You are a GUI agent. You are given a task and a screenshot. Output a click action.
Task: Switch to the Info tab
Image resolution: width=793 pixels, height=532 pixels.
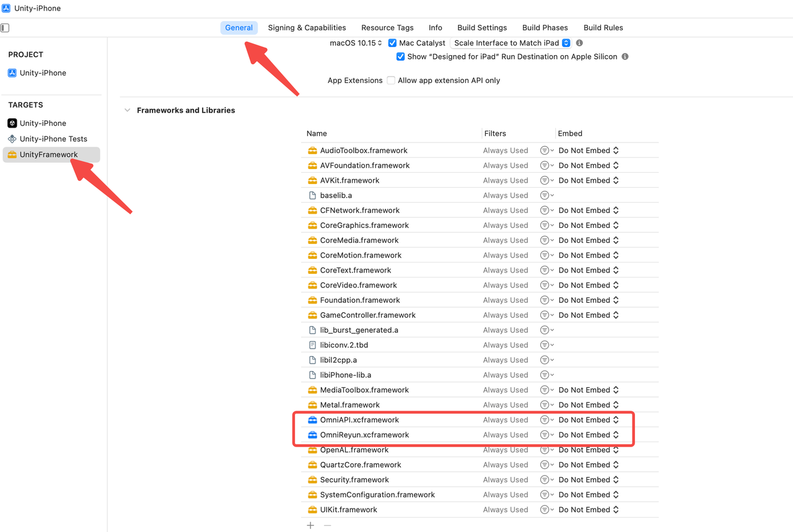pos(436,28)
